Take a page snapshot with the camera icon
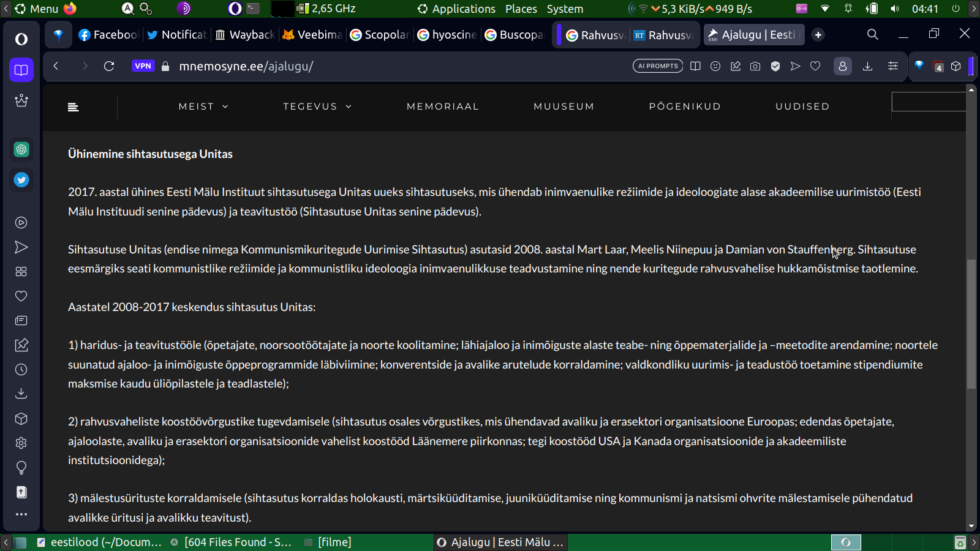The height and width of the screenshot is (551, 980). pos(755,66)
